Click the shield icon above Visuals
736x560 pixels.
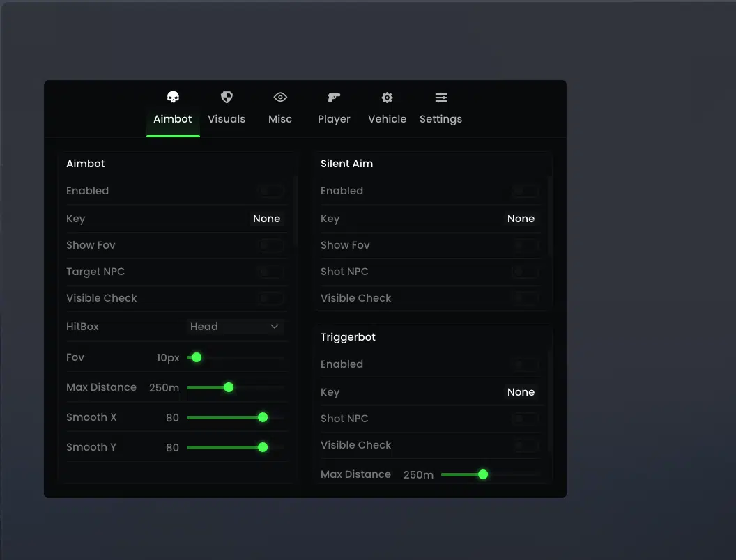(227, 98)
